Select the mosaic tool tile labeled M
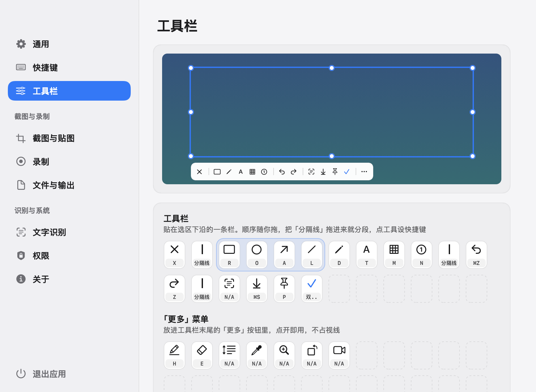 394,255
